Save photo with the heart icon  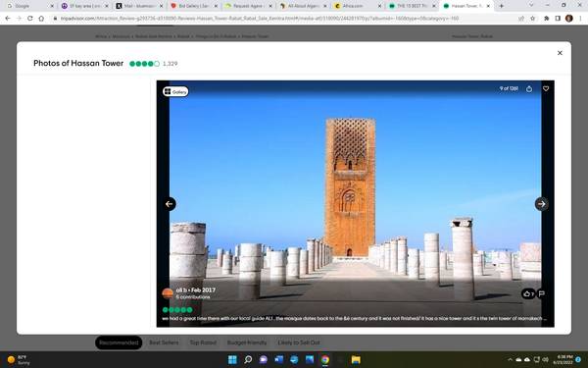pyautogui.click(x=546, y=88)
